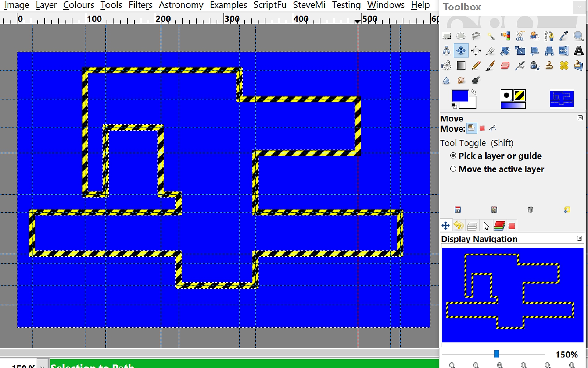Screen dimensions: 588x368
Task: Select the Foreground Select tool
Action: [x=535, y=36]
